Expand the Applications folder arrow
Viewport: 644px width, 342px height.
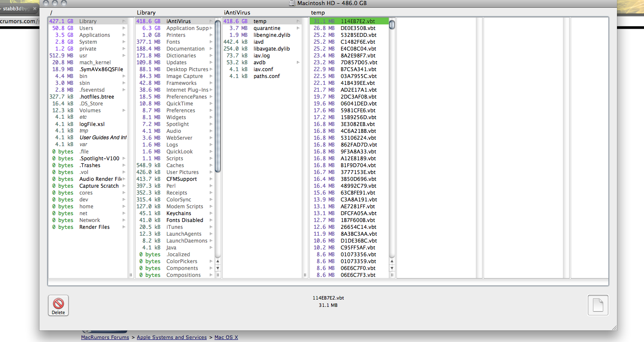(124, 35)
